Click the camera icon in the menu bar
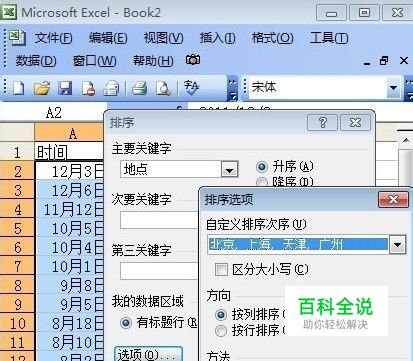413x361 pixels. [x=193, y=60]
